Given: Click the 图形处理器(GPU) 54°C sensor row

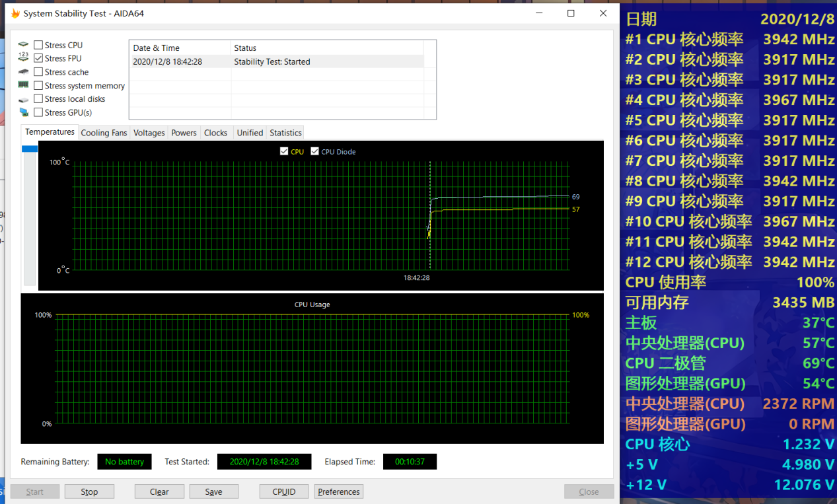Looking at the screenshot, I should coord(730,383).
